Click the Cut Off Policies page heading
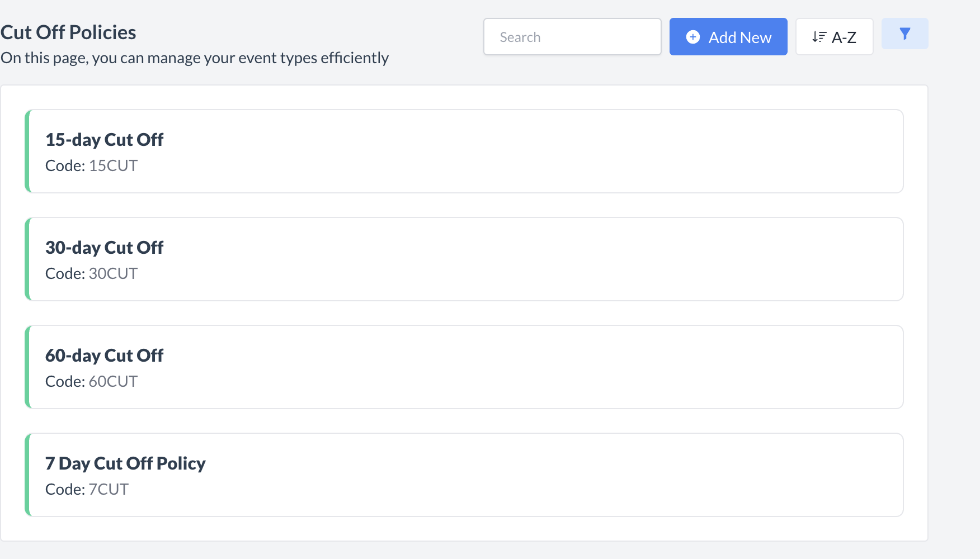Image resolution: width=980 pixels, height=559 pixels. click(x=68, y=32)
